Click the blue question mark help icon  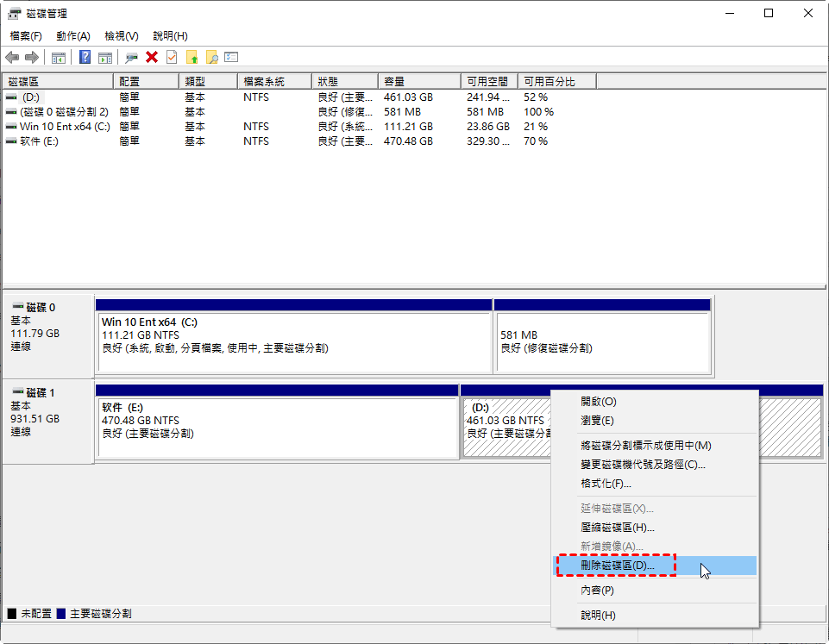click(x=85, y=57)
